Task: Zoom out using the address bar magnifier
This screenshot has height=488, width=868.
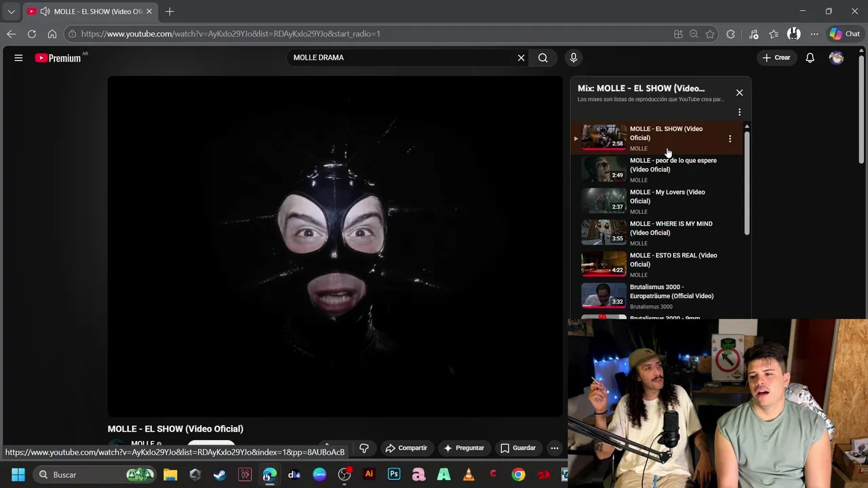Action: (x=694, y=34)
